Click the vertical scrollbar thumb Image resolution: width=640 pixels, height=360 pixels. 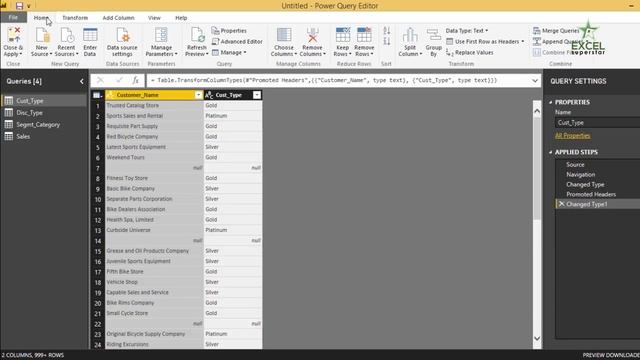[537, 168]
